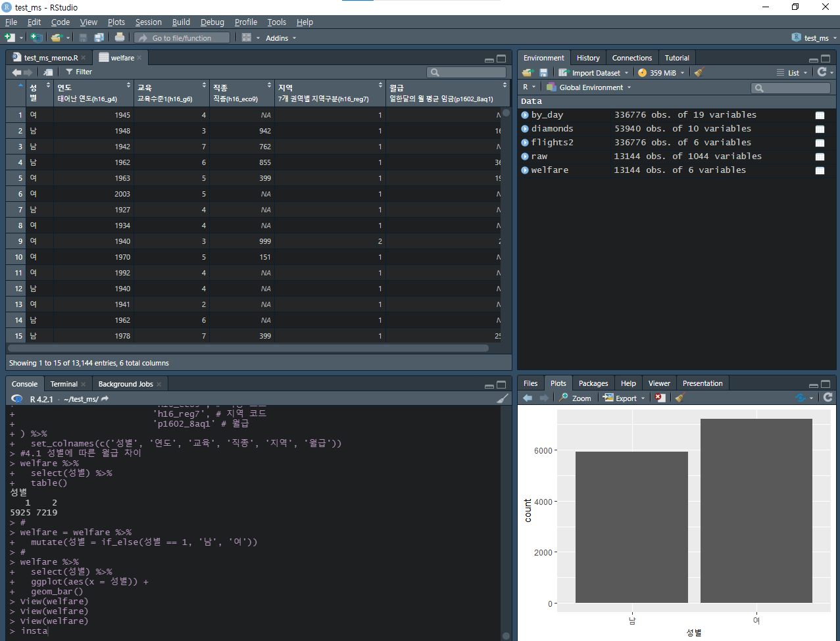Check the welfare dataset checkbox
This screenshot has height=641, width=840.
click(x=820, y=170)
